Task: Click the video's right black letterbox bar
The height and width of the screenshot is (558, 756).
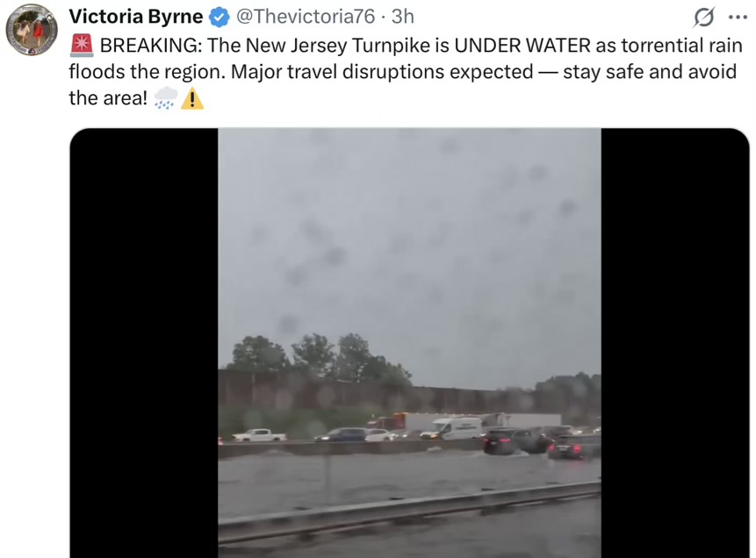Action: coord(675,342)
